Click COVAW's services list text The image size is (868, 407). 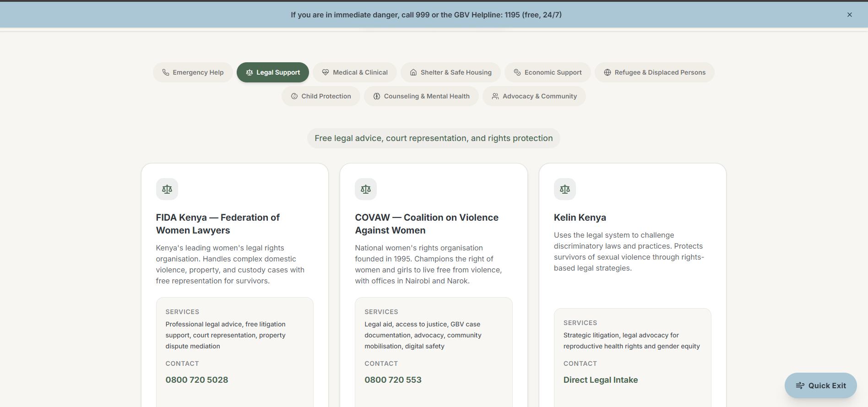tap(423, 335)
